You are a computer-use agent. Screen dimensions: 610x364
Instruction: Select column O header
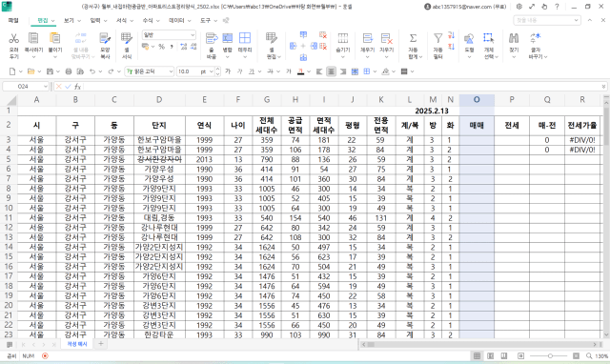477,100
